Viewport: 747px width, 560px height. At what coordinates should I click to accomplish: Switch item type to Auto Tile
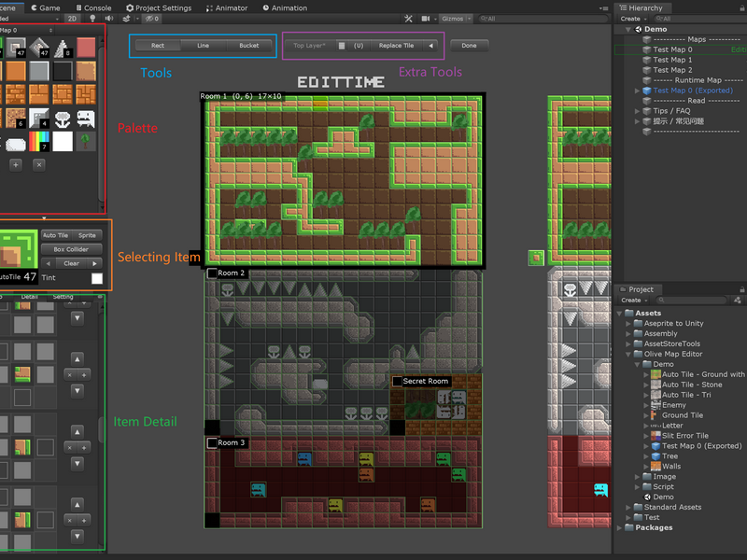pos(55,235)
